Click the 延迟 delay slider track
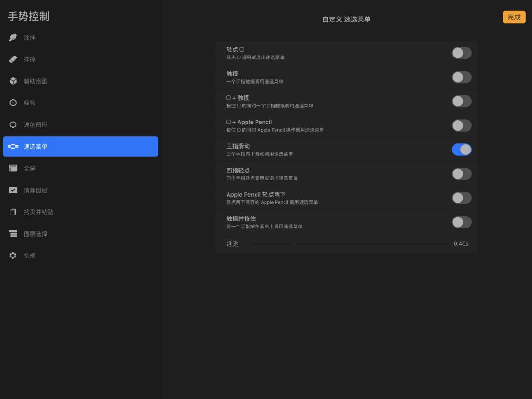Viewport: 532px width, 399px height. [x=349, y=244]
